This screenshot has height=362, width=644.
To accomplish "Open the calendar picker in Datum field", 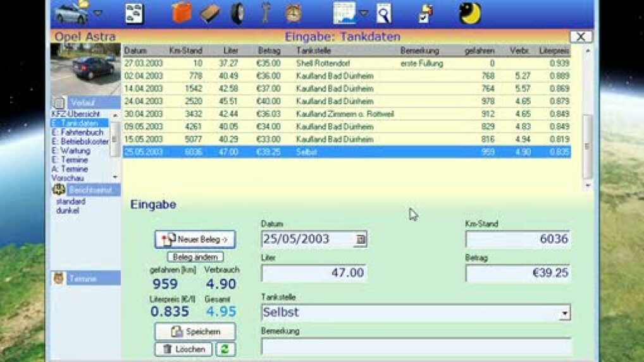I will coord(361,239).
